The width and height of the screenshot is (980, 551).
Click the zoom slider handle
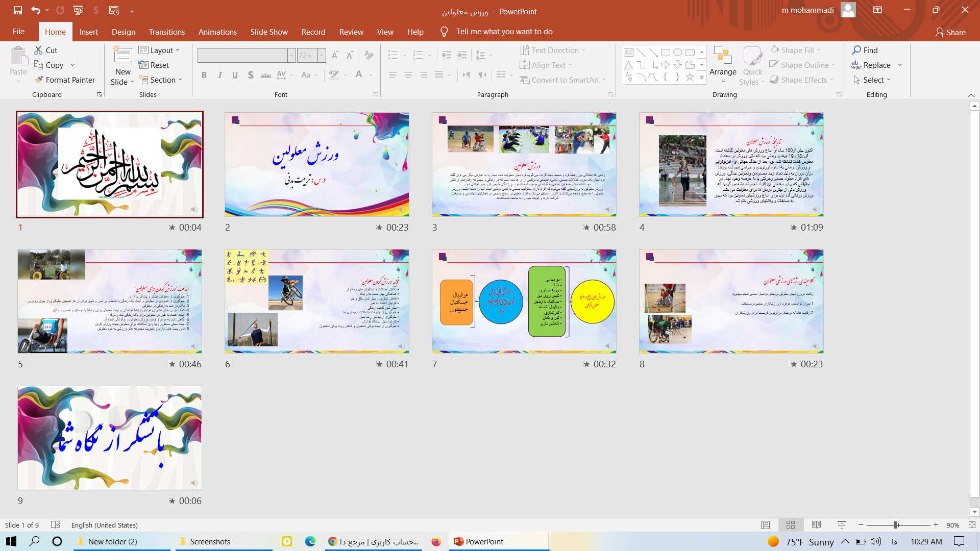pos(895,525)
